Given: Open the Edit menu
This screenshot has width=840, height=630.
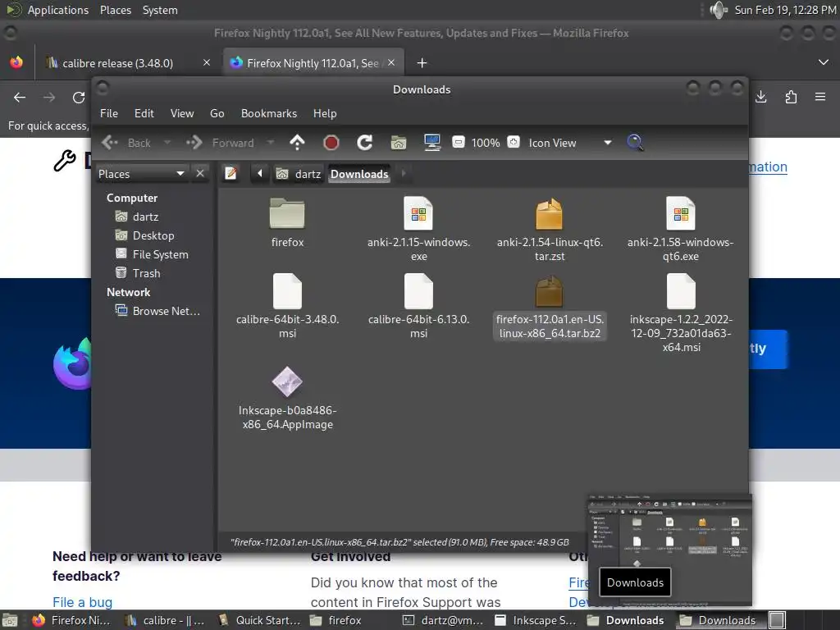Looking at the screenshot, I should click(144, 113).
